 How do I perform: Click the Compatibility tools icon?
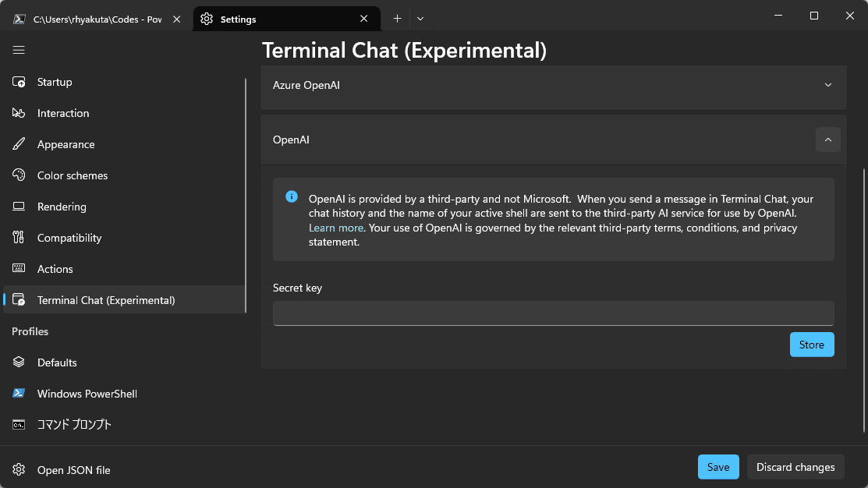(18, 237)
